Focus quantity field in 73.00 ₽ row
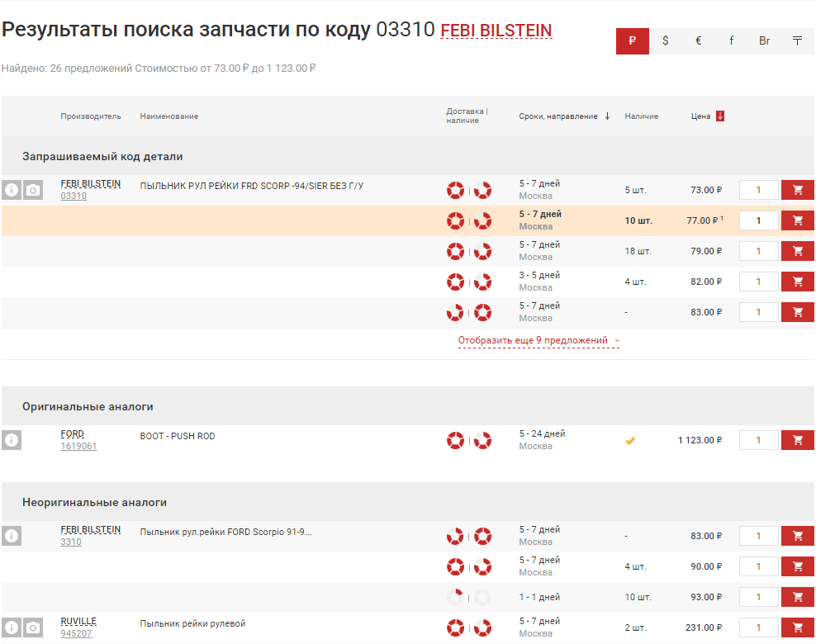816x644 pixels. click(759, 190)
